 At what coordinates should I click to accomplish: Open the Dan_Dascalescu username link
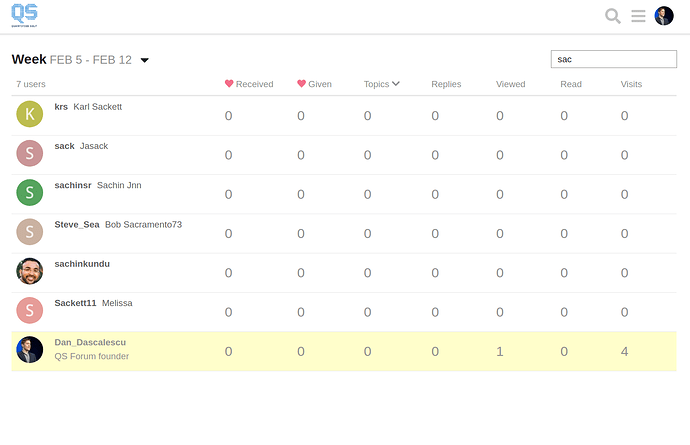(90, 342)
